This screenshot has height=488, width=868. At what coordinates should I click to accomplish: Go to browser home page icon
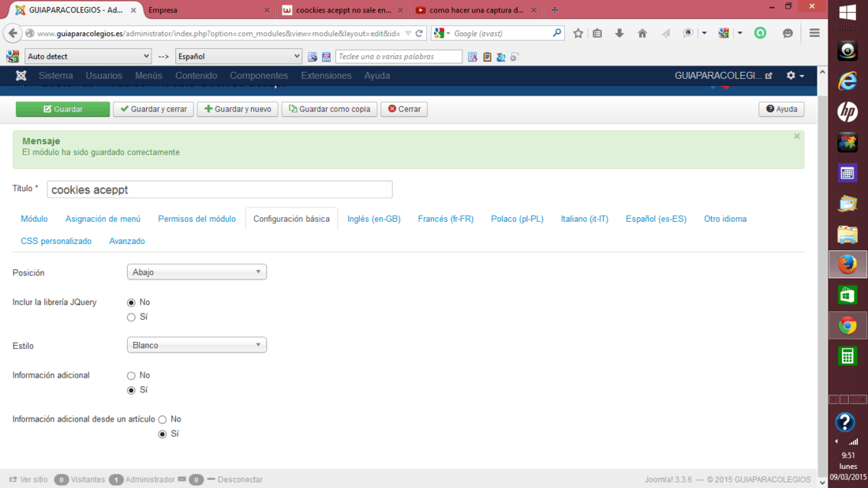click(642, 33)
